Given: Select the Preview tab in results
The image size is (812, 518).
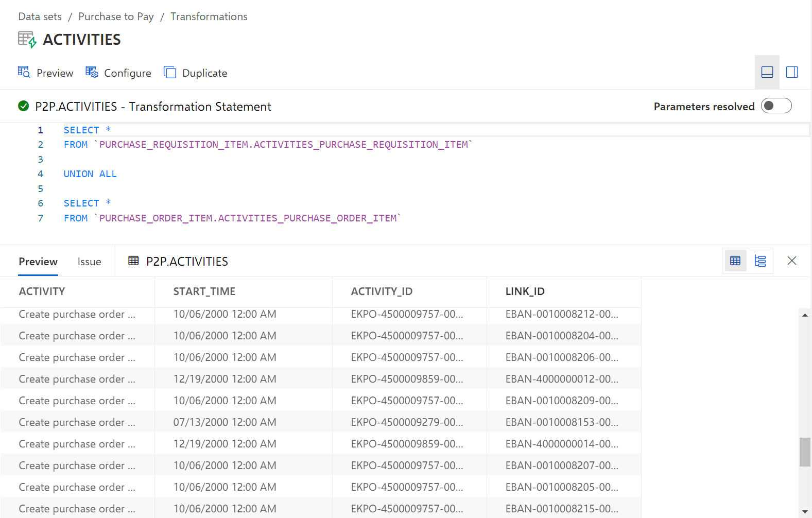Looking at the screenshot, I should tap(38, 262).
